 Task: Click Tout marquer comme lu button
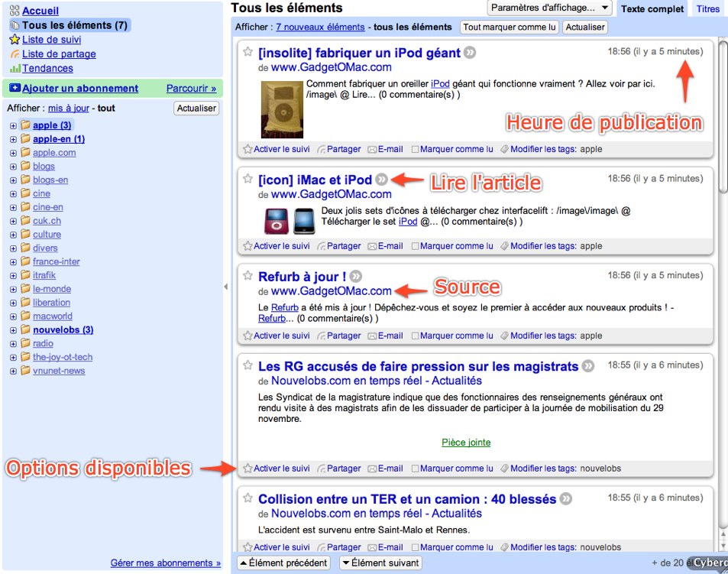[510, 27]
